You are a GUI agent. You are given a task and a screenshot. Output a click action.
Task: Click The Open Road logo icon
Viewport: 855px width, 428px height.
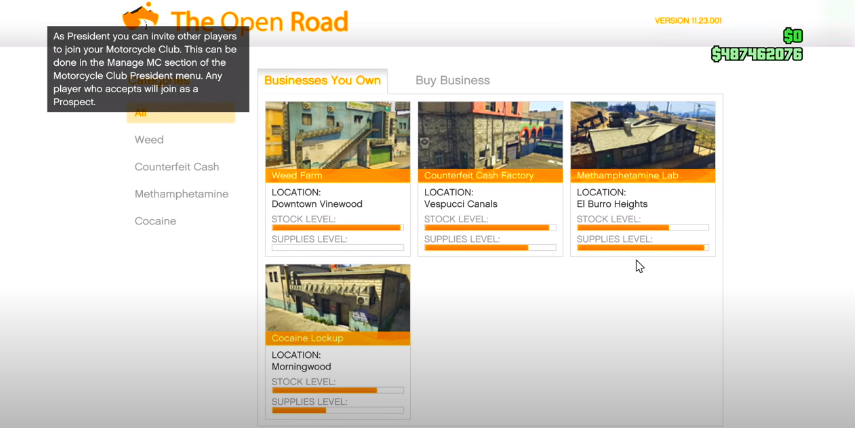141,16
